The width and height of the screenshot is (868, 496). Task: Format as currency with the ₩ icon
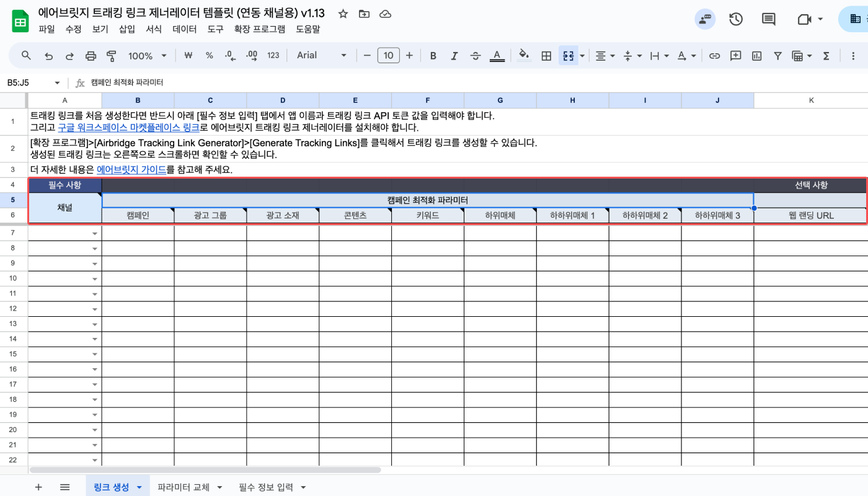(x=188, y=56)
